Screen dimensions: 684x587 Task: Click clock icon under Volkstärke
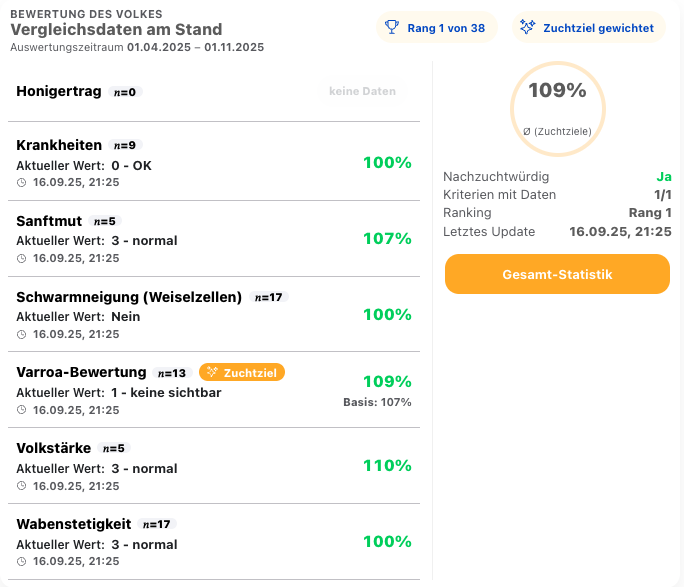coord(22,486)
